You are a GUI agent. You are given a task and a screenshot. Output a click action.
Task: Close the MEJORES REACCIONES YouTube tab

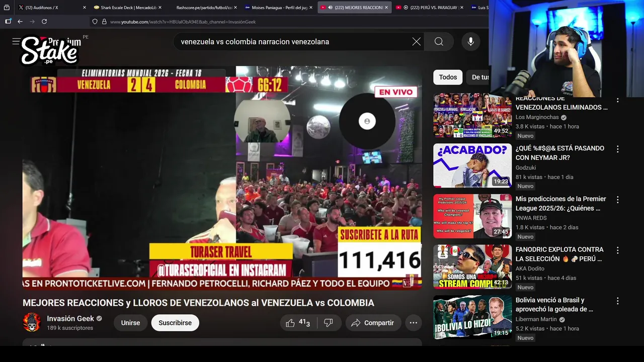(386, 8)
